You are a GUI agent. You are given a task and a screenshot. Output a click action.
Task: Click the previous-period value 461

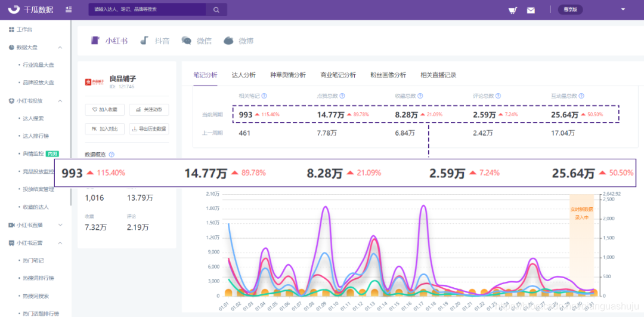pyautogui.click(x=245, y=133)
